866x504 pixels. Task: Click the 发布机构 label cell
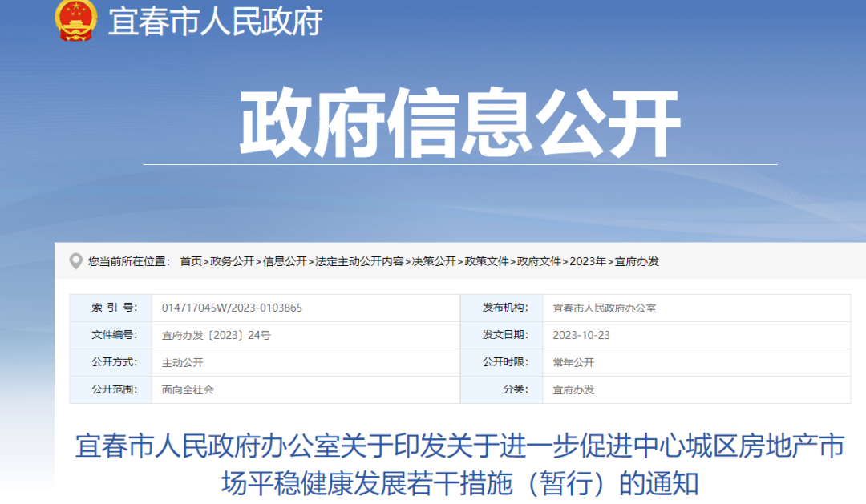[501, 308]
